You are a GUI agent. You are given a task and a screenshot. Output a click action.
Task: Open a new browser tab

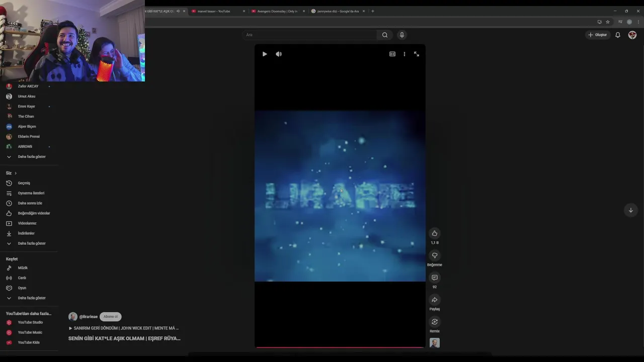click(373, 11)
